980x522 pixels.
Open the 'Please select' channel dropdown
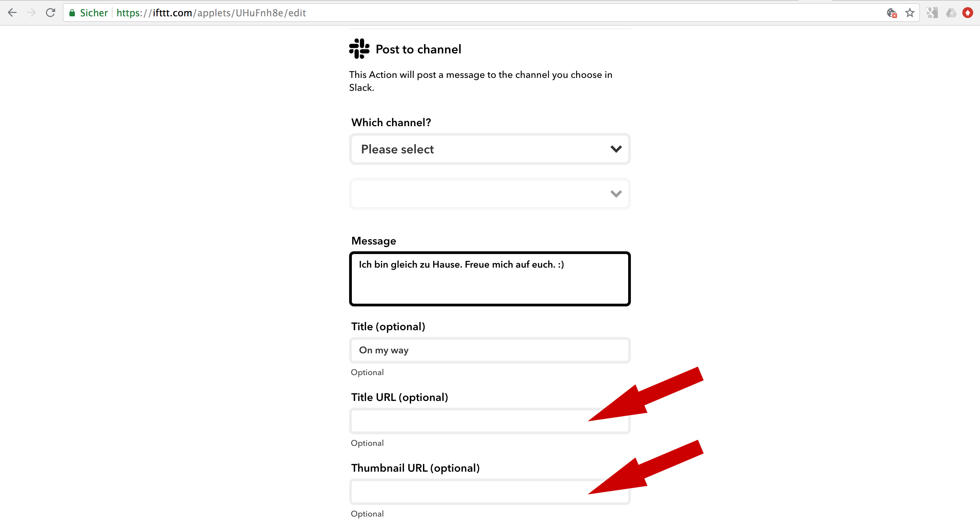click(x=483, y=149)
